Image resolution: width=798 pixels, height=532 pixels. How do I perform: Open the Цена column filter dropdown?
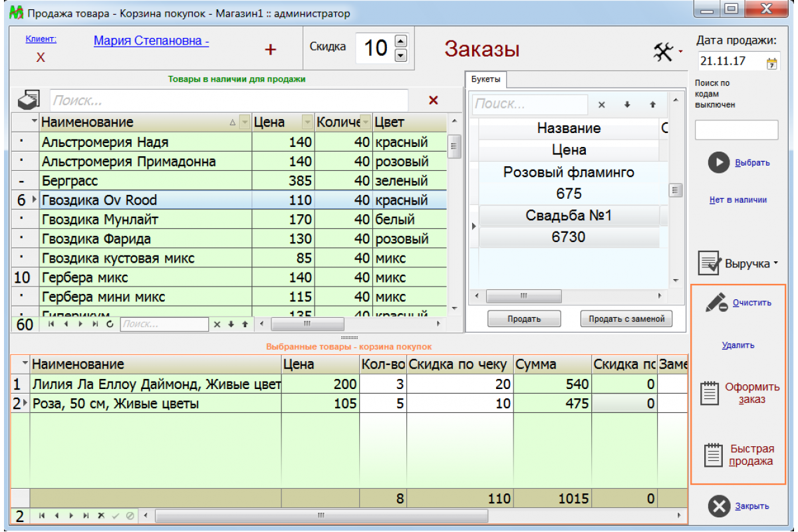pos(307,122)
